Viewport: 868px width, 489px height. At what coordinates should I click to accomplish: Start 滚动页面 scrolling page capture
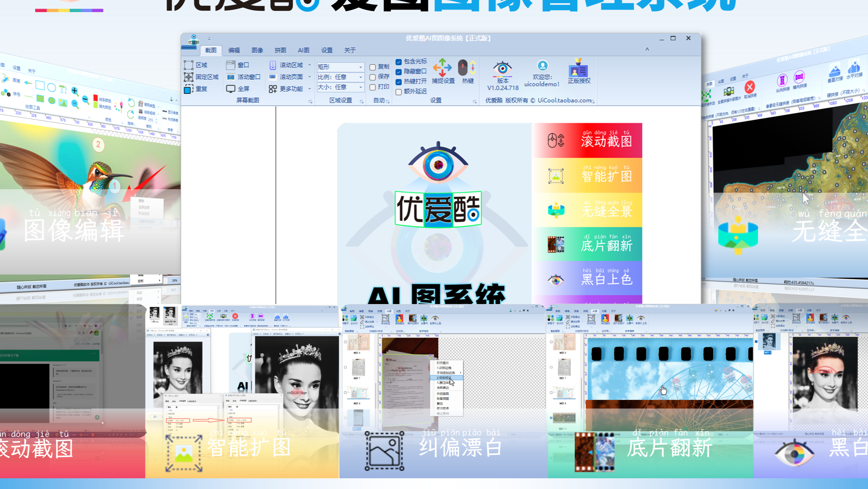pos(286,77)
